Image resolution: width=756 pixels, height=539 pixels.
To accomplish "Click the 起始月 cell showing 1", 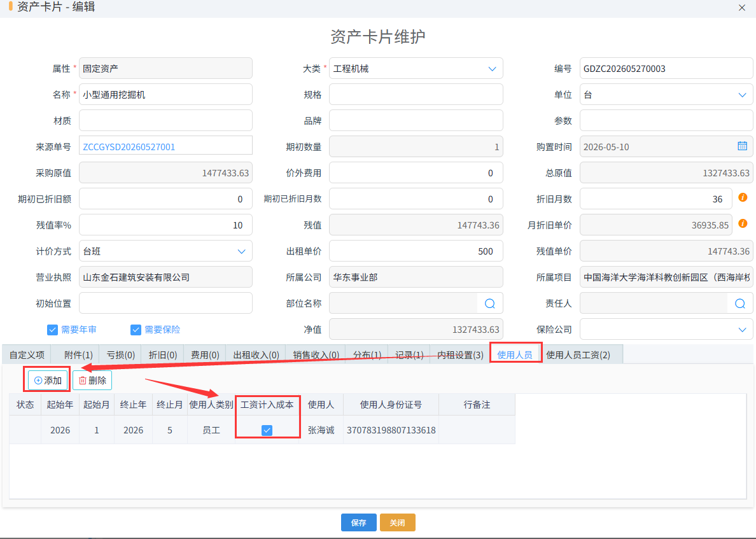I will pos(97,430).
